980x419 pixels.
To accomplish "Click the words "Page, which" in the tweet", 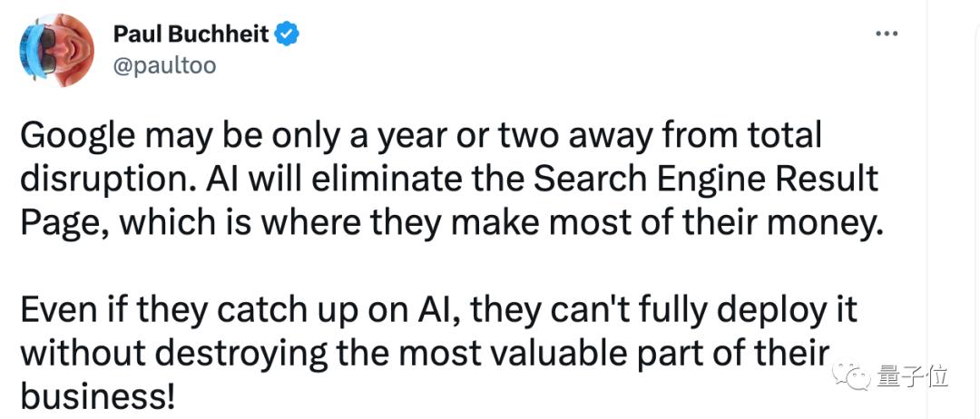I will 113,225.
